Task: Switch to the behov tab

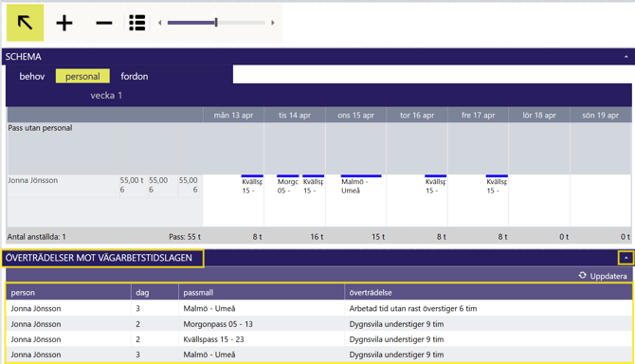Action: [32, 77]
